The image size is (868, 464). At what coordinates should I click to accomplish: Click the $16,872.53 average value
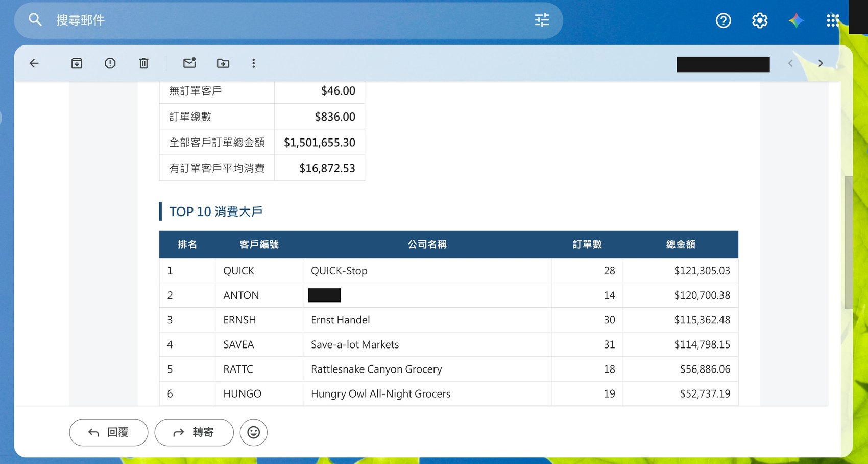(327, 168)
